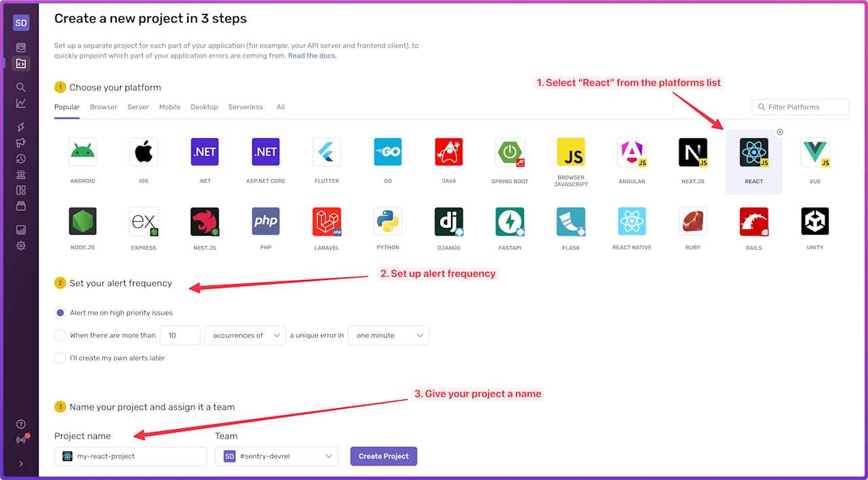Choose the iOS platform icon
This screenshot has height=480, width=868.
pyautogui.click(x=144, y=152)
